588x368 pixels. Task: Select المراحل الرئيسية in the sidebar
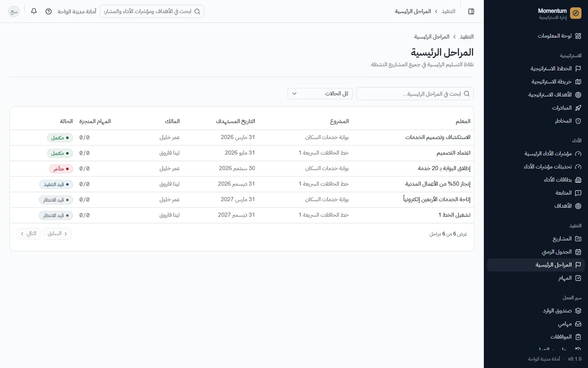pos(536,265)
